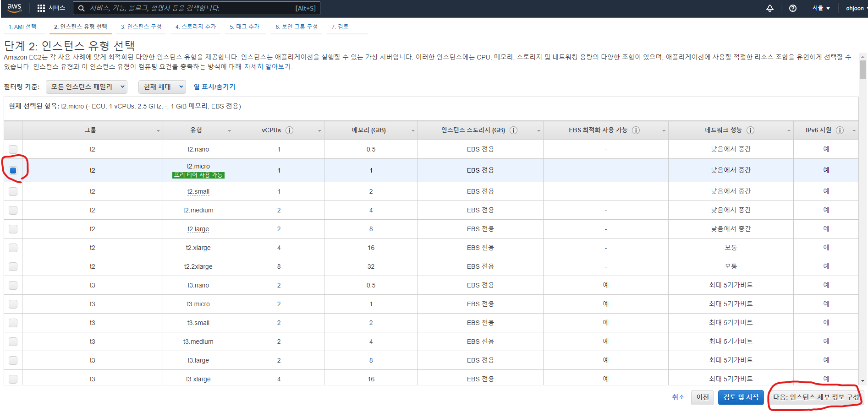The height and width of the screenshot is (412, 868).
Task: Open the notifications bell
Action: tap(770, 8)
